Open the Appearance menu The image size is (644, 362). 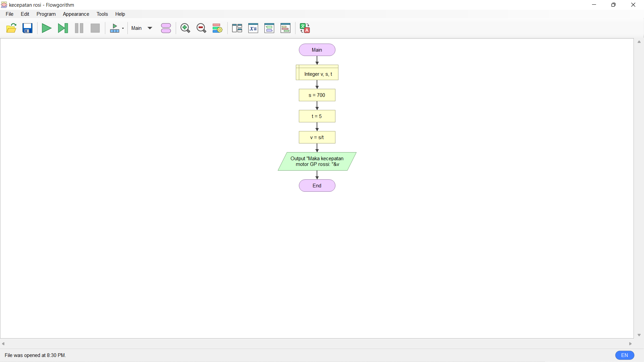[76, 14]
